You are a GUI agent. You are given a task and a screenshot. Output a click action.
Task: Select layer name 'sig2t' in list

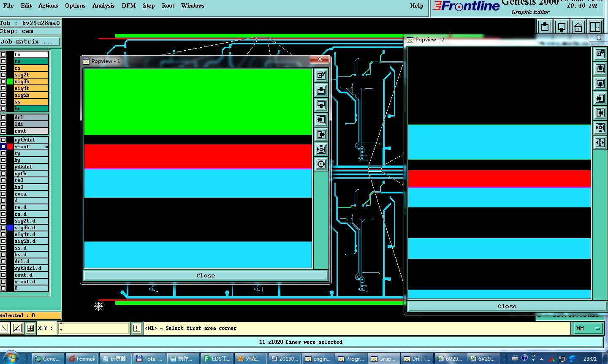tap(31, 75)
